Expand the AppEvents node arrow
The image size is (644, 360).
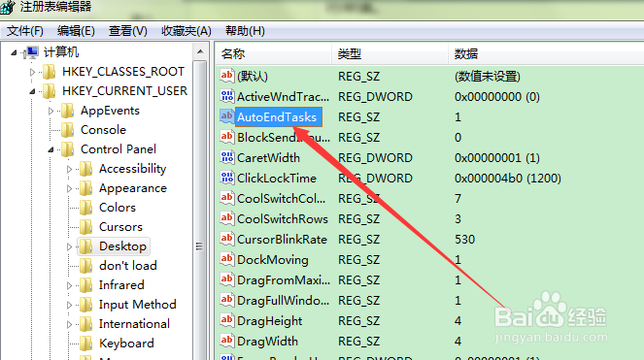(51, 111)
